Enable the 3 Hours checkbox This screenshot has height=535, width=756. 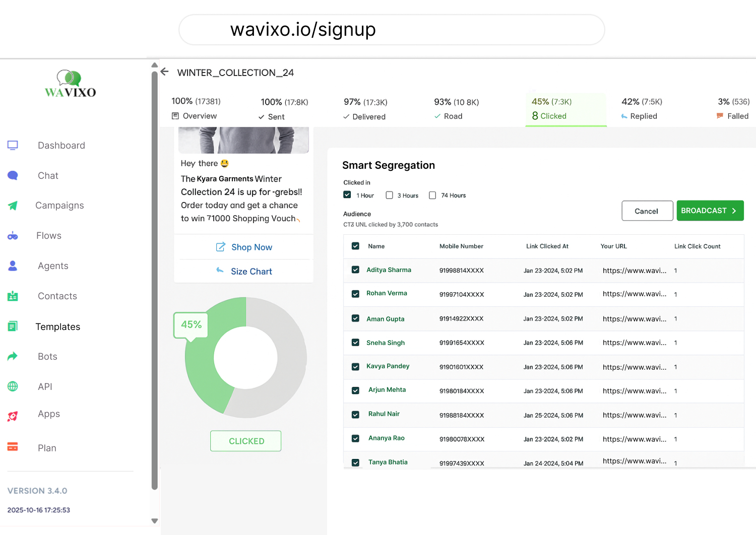tap(389, 195)
